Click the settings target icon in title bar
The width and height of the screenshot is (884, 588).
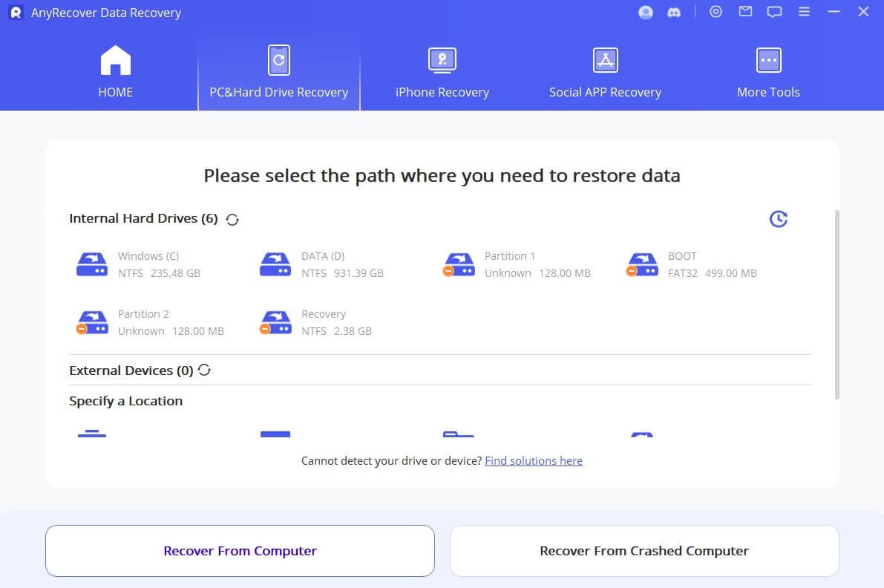click(x=716, y=12)
